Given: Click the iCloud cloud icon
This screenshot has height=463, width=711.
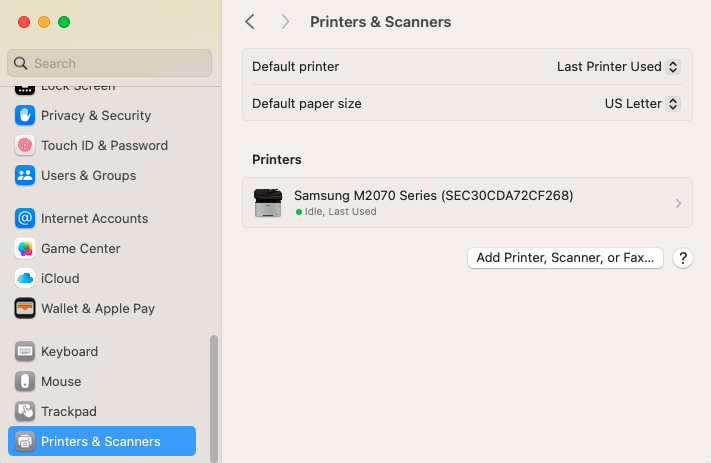Looking at the screenshot, I should (25, 278).
